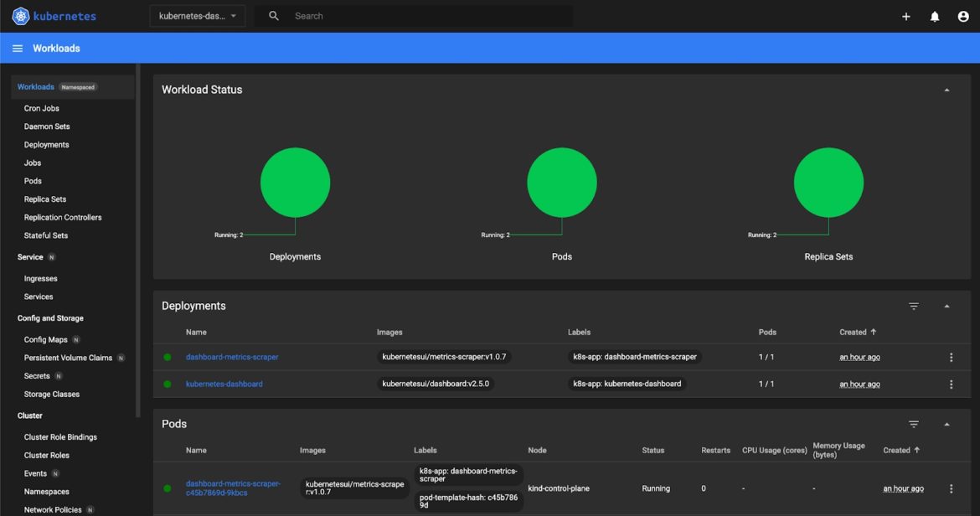The height and width of the screenshot is (516, 980).
Task: Collapse the Workload Status card
Action: click(x=946, y=90)
